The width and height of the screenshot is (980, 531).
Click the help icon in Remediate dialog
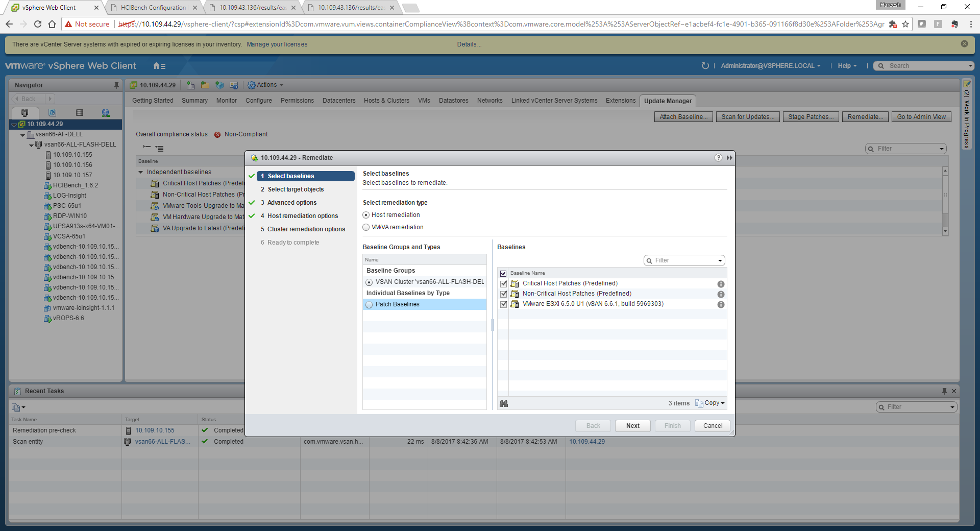tap(718, 158)
